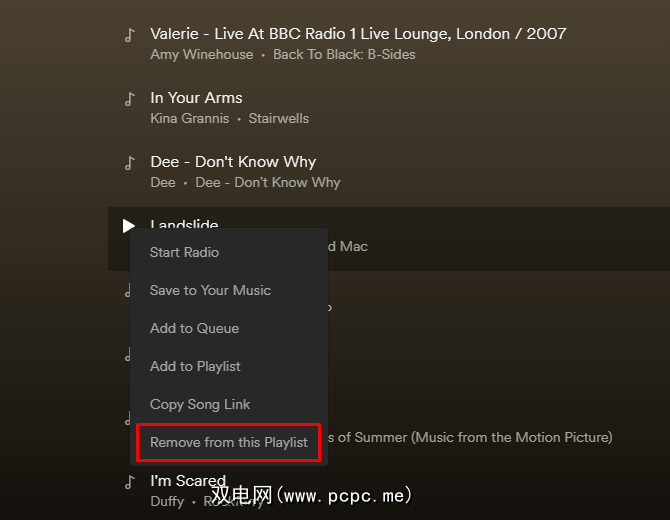This screenshot has width=670, height=520.
Task: Click the music note icon beside I'm Scared
Action: [129, 482]
